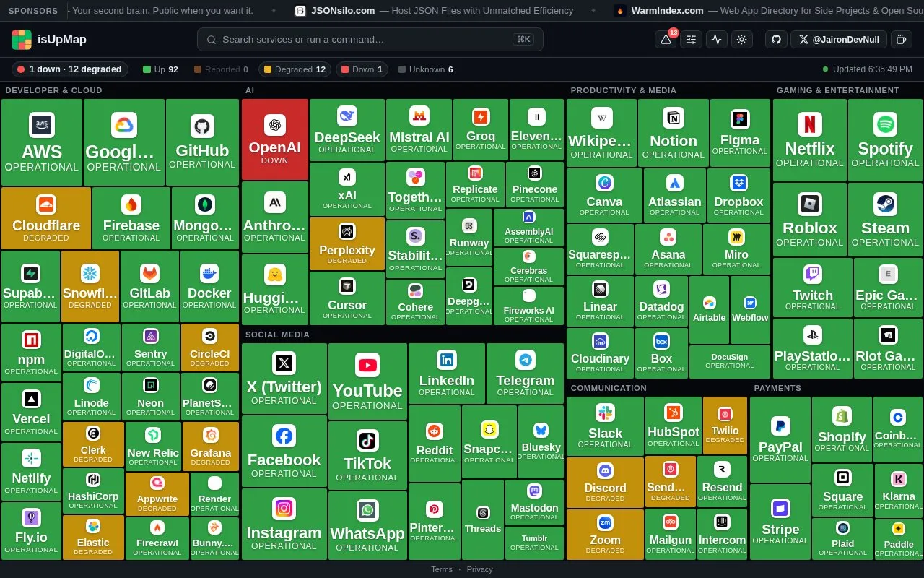
Task: Select the X (Twitter) tile
Action: click(284, 379)
